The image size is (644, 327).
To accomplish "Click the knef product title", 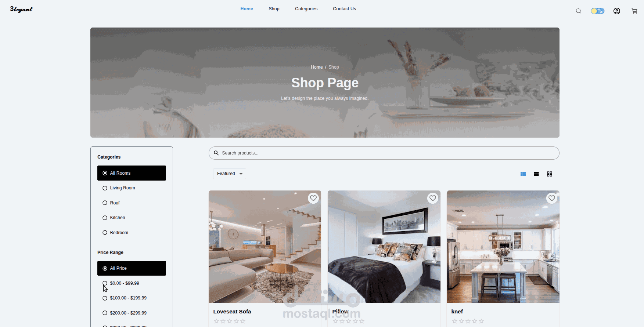I will click(x=457, y=312).
